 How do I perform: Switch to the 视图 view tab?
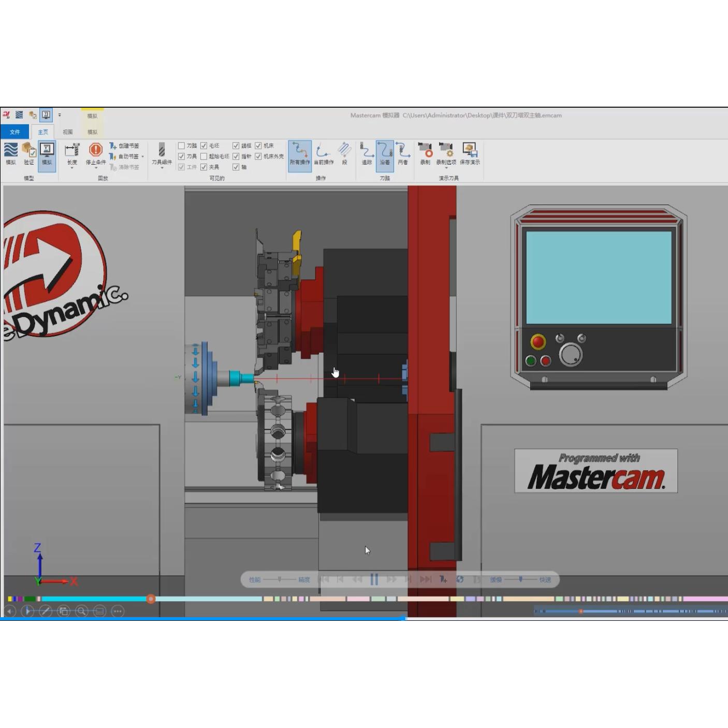68,132
